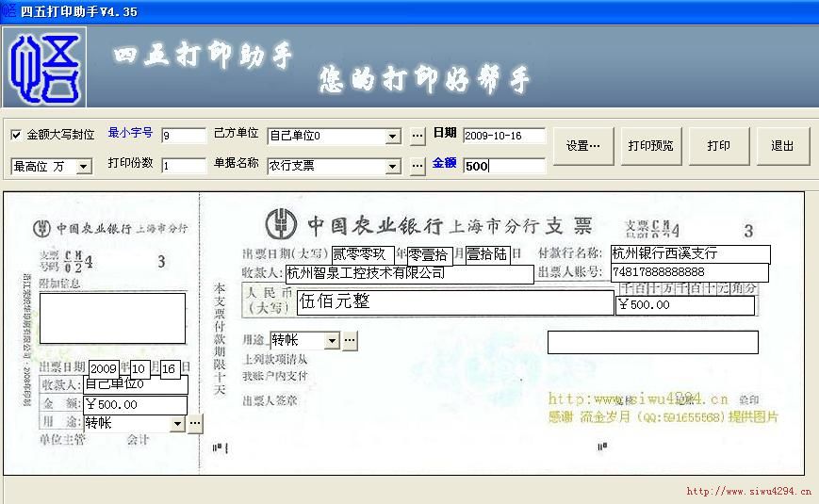The image size is (819, 504).
Task: Click the ellipsis button beside 单据名称
Action: (418, 167)
